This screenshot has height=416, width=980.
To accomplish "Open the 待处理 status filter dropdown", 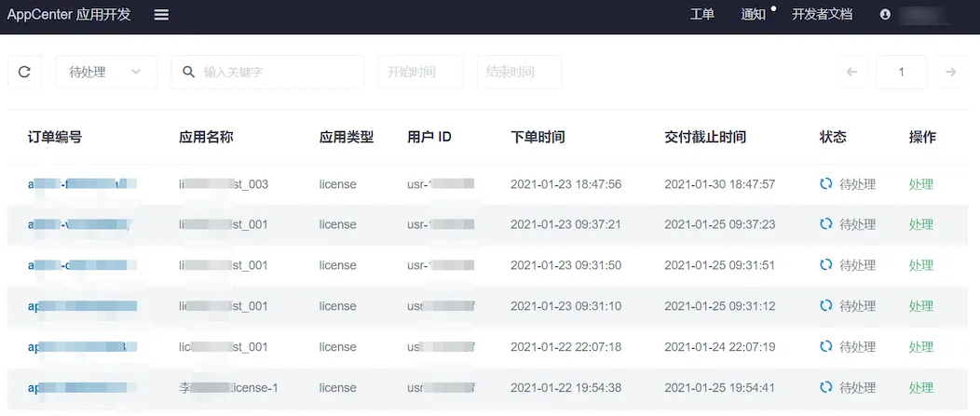I will click(x=106, y=73).
